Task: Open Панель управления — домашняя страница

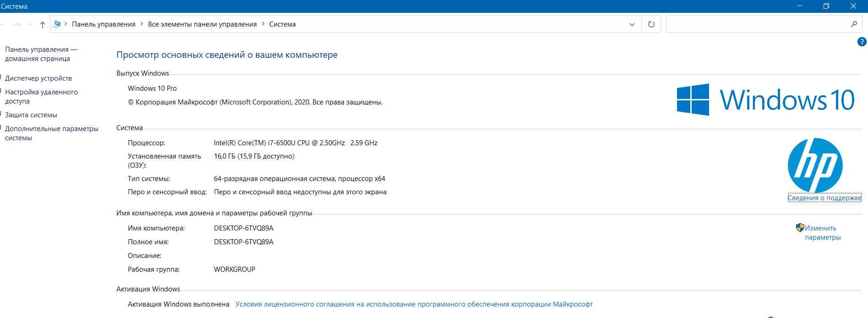Action: coord(41,54)
